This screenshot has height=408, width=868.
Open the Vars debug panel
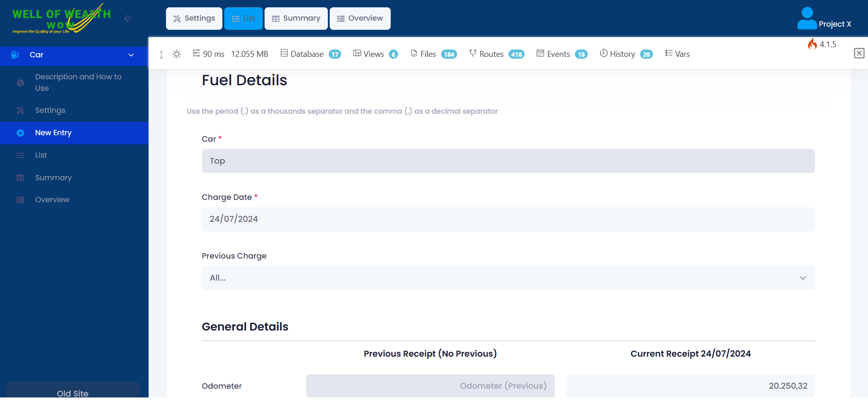click(x=677, y=54)
